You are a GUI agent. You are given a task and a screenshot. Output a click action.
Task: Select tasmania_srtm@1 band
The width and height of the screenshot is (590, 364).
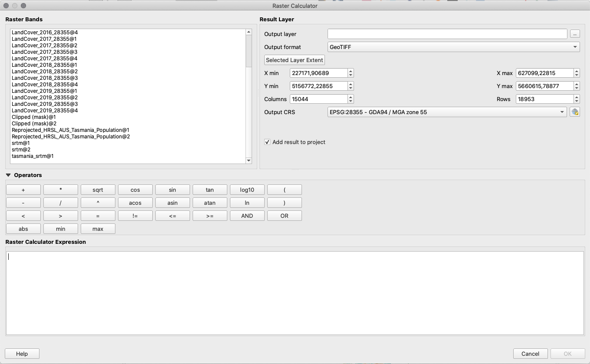[x=33, y=156]
